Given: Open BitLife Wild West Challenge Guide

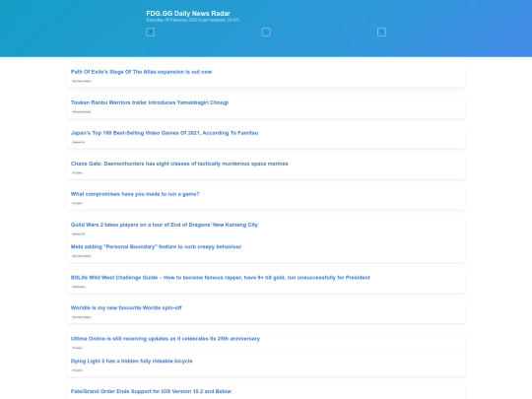Looking at the screenshot, I should [221, 278].
